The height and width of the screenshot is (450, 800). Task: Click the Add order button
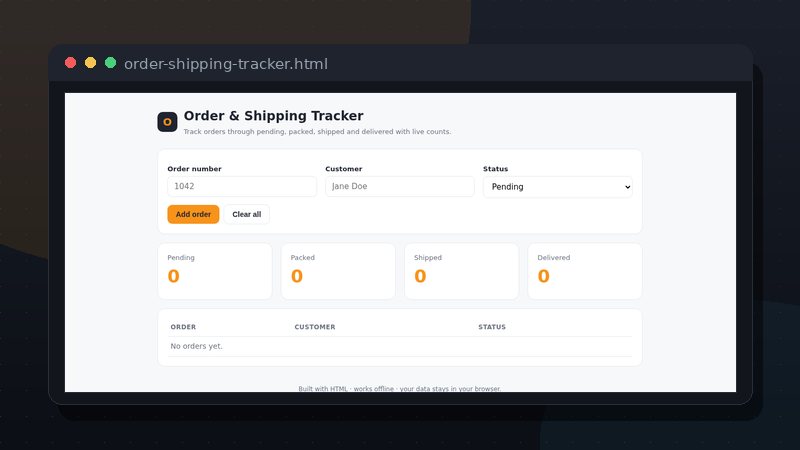(x=193, y=214)
